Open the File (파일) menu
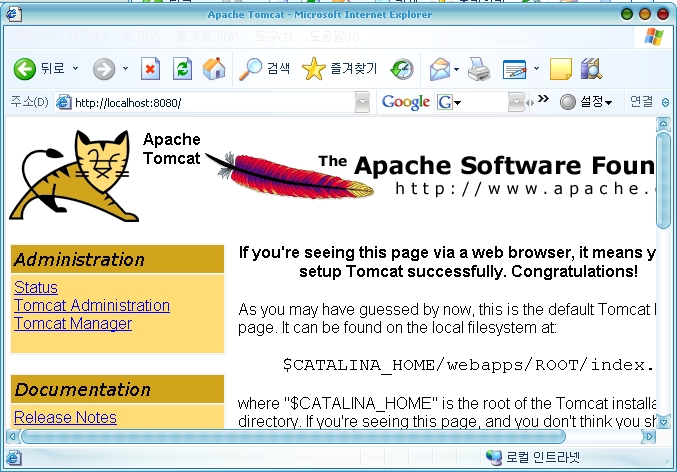 [32, 37]
